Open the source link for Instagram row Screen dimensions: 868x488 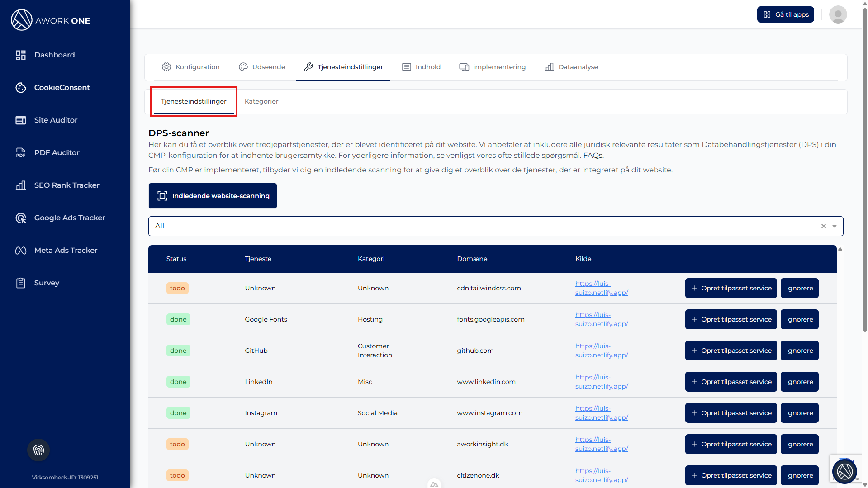point(601,413)
